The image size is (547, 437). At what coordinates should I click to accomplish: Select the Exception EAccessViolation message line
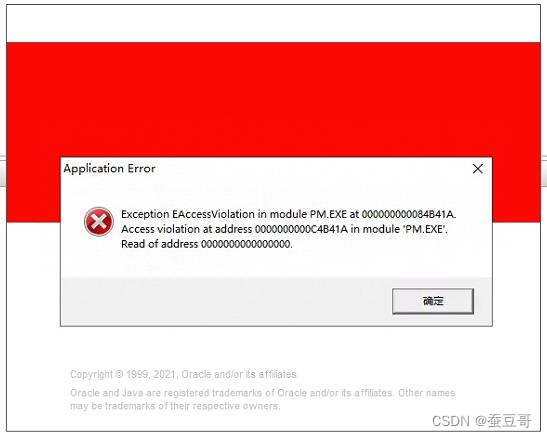pos(289,214)
